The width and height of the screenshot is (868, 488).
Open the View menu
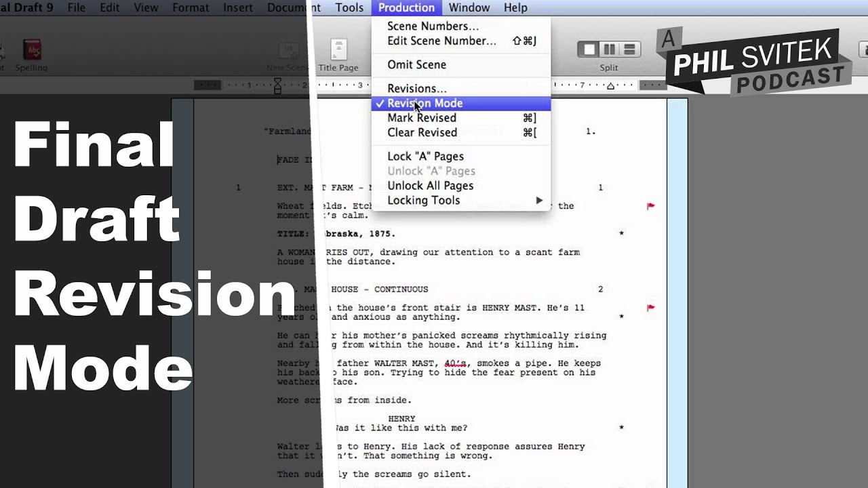pyautogui.click(x=146, y=7)
